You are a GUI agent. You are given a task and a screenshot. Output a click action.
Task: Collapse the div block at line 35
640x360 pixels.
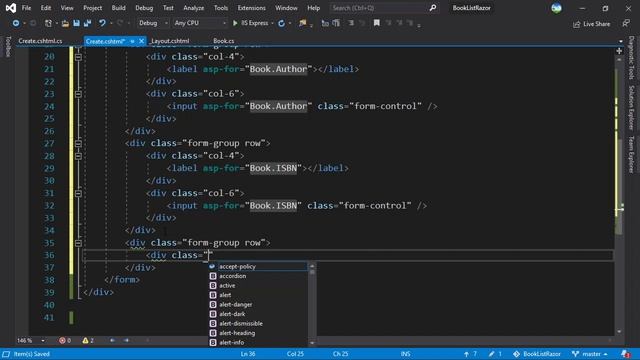tap(78, 243)
